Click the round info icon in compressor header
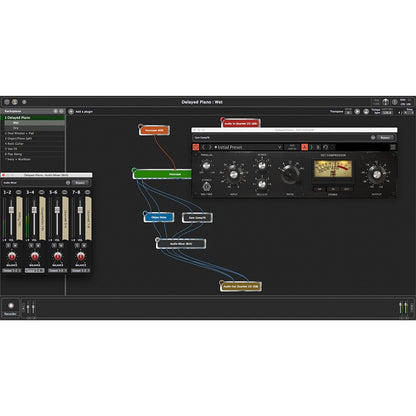 point(373,137)
